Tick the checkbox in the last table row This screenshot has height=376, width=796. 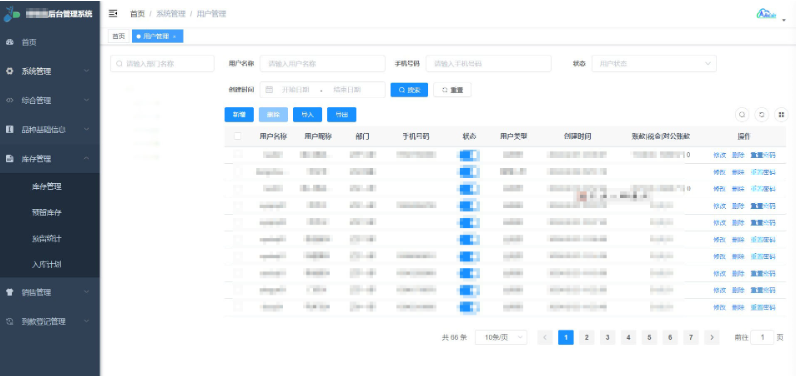238,306
